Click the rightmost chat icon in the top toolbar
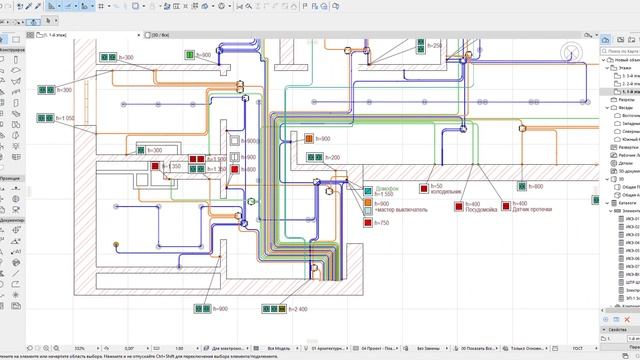Image resolution: width=640 pixels, height=360 pixels. click(x=336, y=6)
